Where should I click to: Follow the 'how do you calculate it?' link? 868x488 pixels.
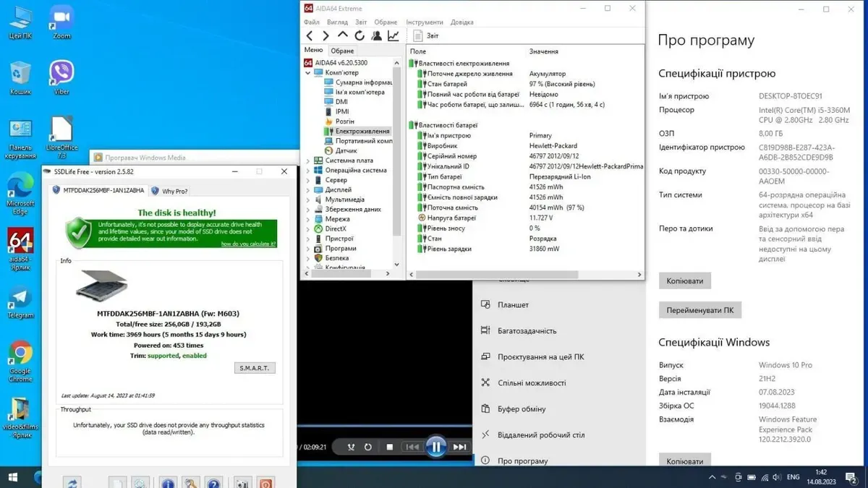coord(248,244)
